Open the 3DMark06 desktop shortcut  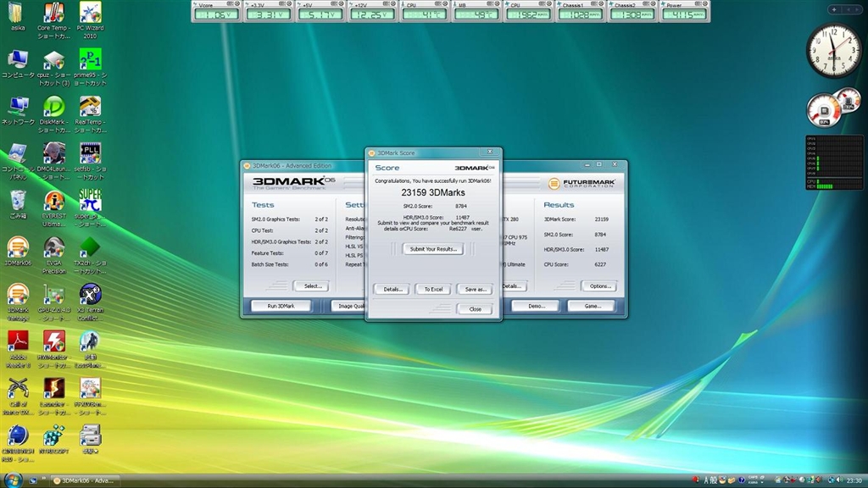pos(17,248)
